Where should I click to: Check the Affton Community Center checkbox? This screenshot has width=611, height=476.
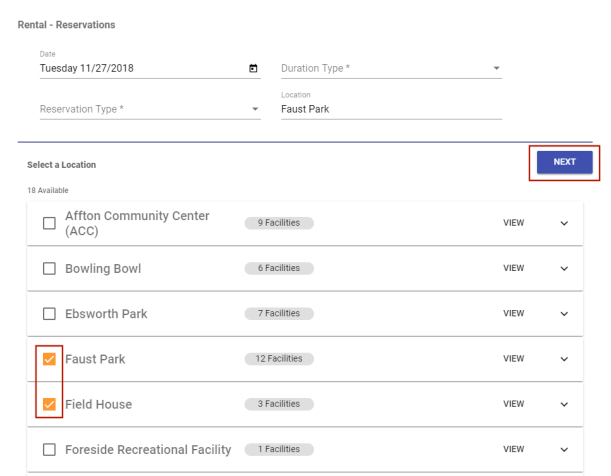(x=49, y=224)
